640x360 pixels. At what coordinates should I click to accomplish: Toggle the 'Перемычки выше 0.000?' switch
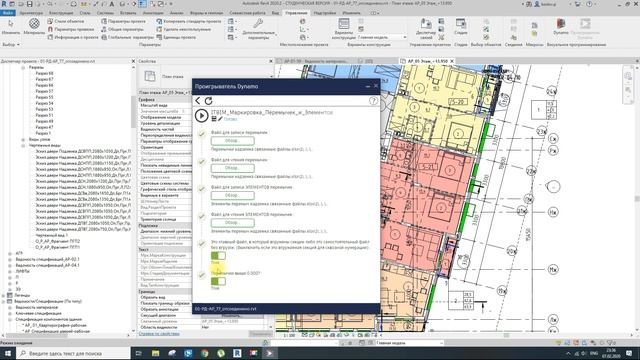coord(218,281)
